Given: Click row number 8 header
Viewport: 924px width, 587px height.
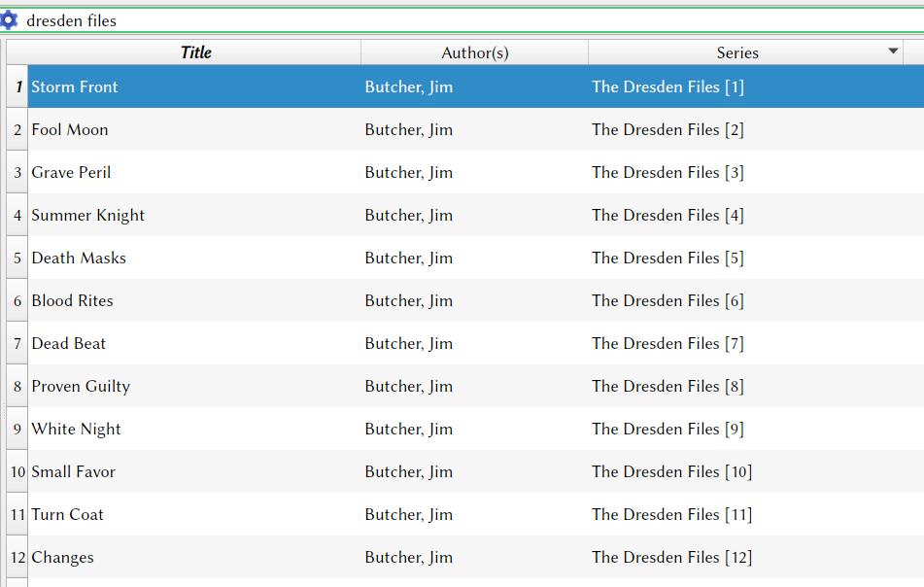Looking at the screenshot, I should pos(17,386).
